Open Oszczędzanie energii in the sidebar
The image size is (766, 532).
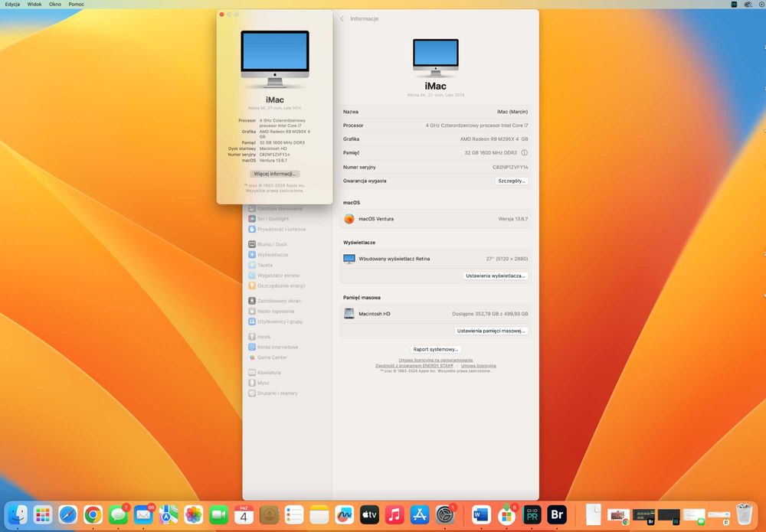[x=280, y=286]
